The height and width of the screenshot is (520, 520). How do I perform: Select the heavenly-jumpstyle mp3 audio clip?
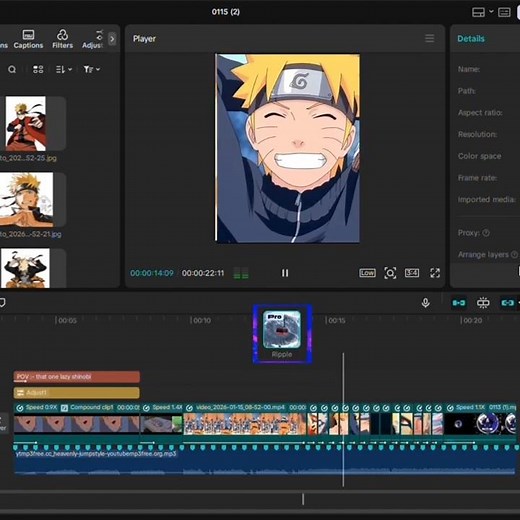(x=265, y=462)
